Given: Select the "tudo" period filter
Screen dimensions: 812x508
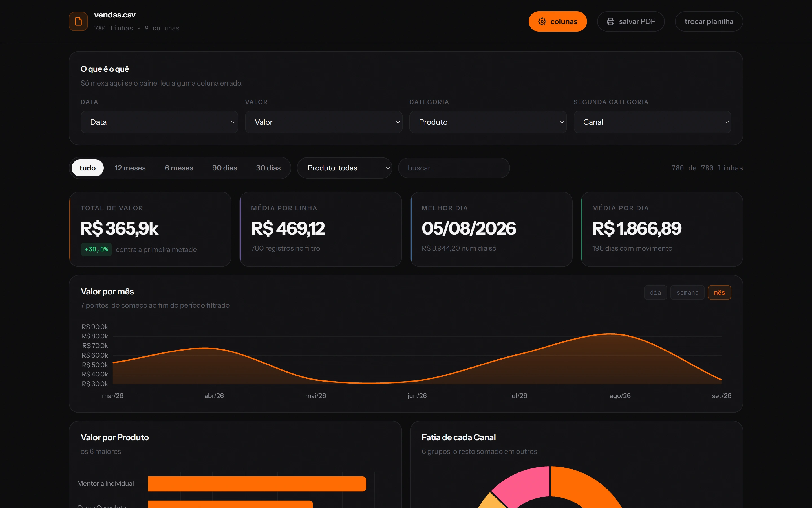Looking at the screenshot, I should tap(88, 168).
